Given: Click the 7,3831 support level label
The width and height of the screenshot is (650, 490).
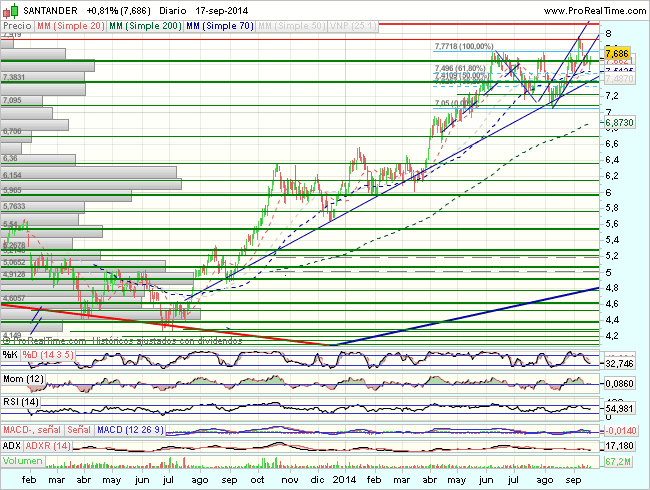Looking at the screenshot, I should [x=14, y=77].
